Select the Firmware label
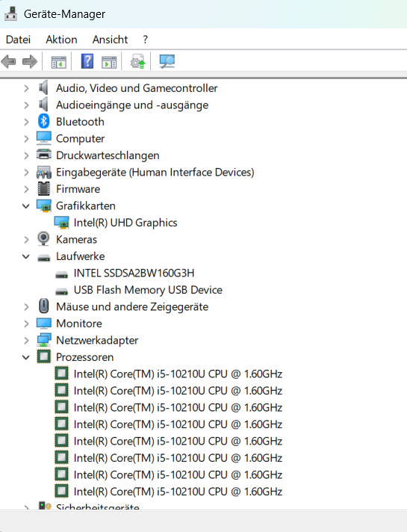The width and height of the screenshot is (407, 532). [78, 189]
